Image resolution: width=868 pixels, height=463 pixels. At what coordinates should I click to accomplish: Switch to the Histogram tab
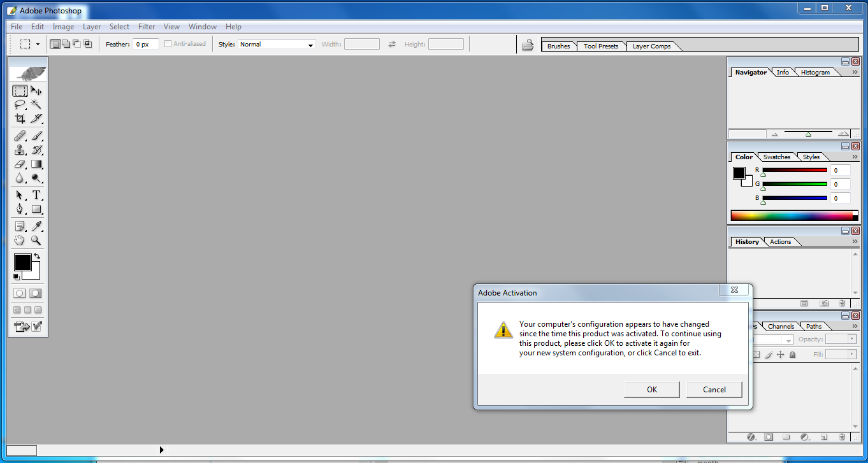click(815, 73)
